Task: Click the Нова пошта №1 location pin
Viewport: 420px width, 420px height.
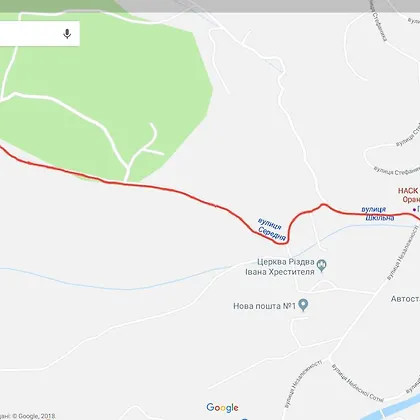Action: pos(303,305)
